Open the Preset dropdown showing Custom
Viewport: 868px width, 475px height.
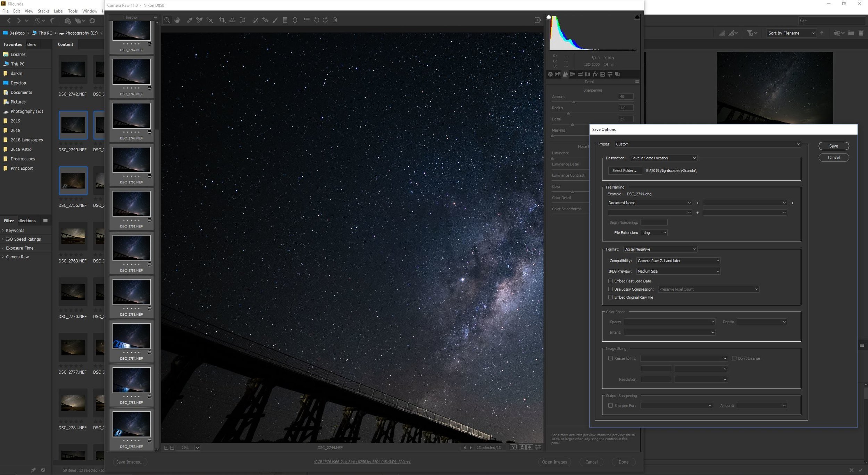coord(708,144)
